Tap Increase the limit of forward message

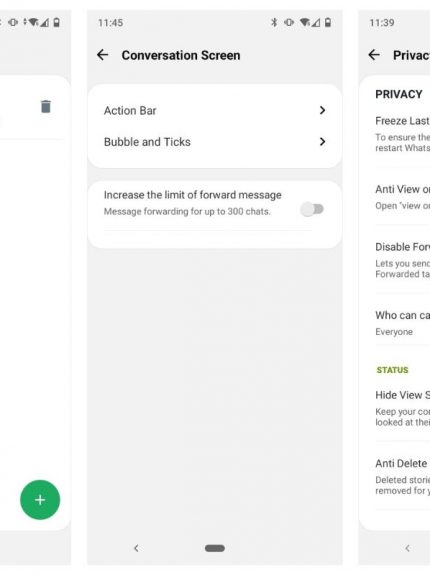click(192, 195)
